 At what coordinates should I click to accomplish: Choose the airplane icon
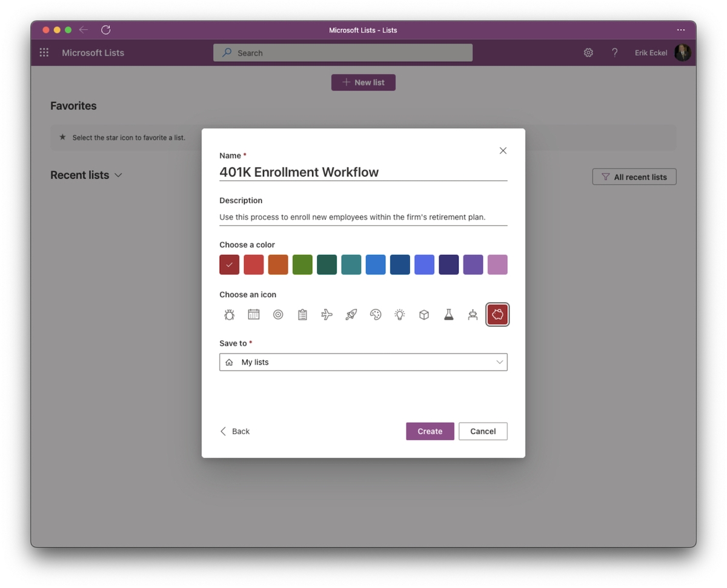point(327,314)
